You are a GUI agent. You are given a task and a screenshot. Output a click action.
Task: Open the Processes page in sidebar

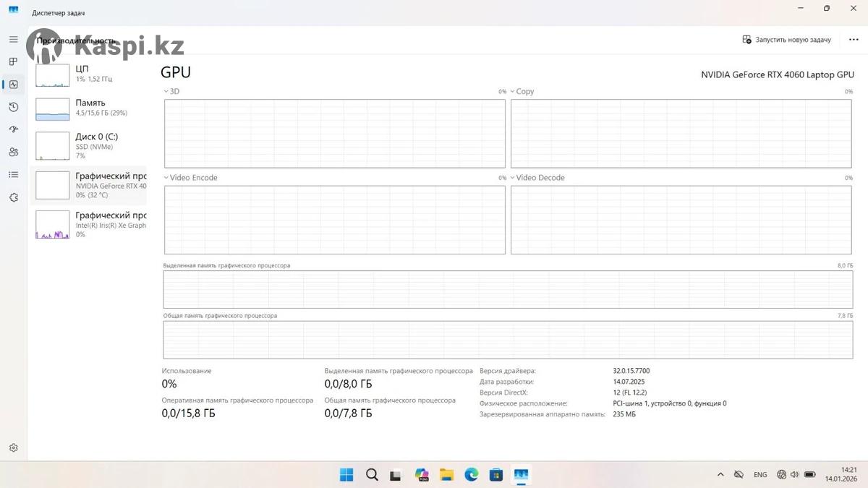13,61
